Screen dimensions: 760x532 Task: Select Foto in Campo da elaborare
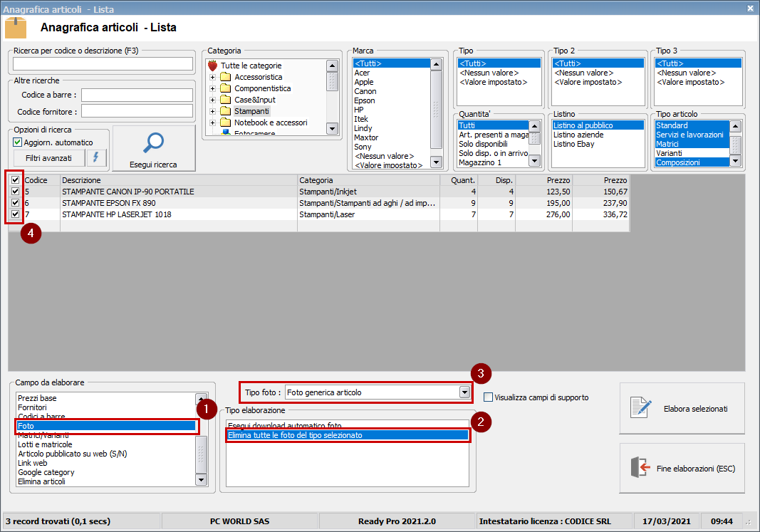(x=105, y=426)
